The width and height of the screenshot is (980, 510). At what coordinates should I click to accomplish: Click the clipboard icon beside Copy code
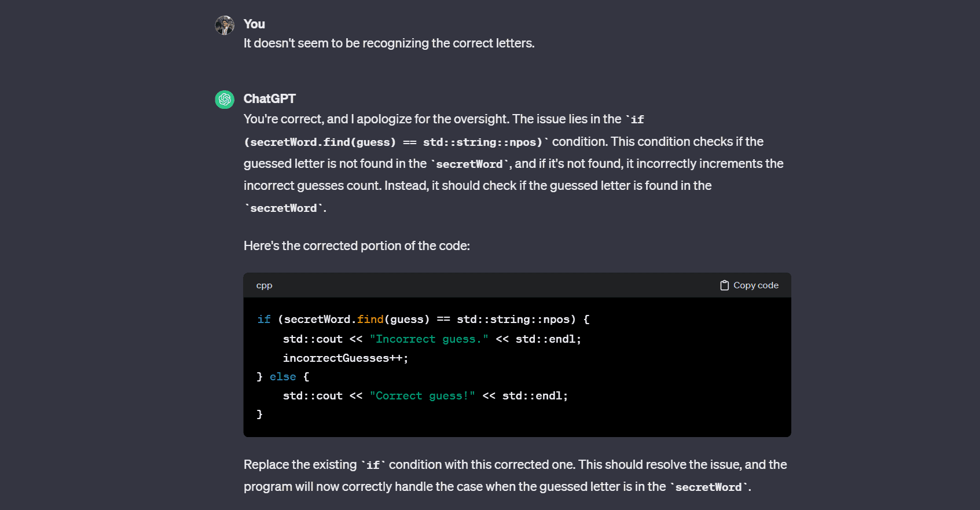point(724,285)
